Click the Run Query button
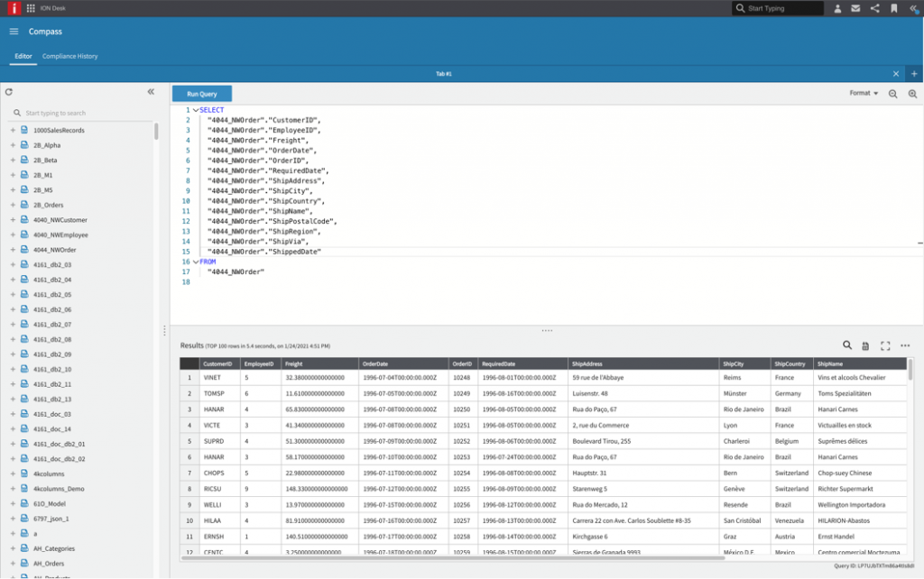924x579 pixels. [202, 94]
